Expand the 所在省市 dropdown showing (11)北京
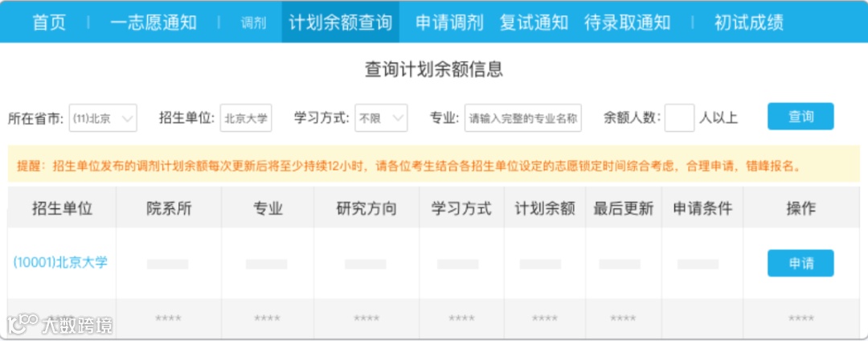This screenshot has width=868, height=341. (103, 118)
